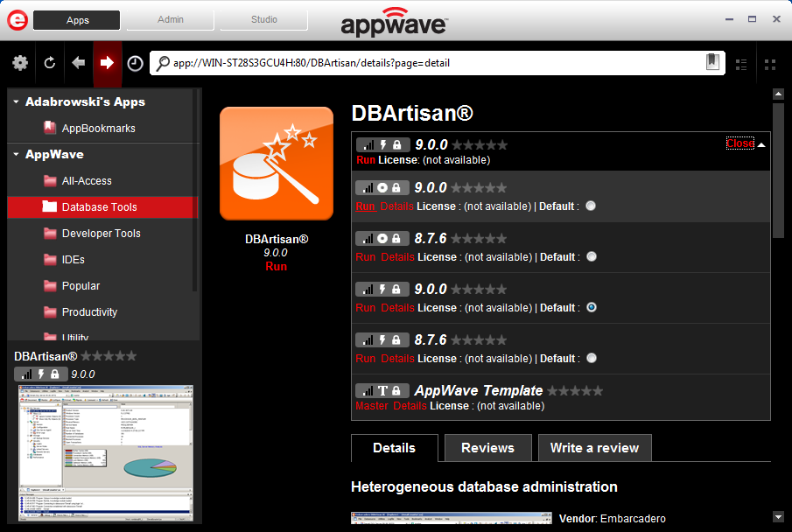Click the IDEs folder icon
This screenshot has height=532, width=792.
pyautogui.click(x=50, y=259)
